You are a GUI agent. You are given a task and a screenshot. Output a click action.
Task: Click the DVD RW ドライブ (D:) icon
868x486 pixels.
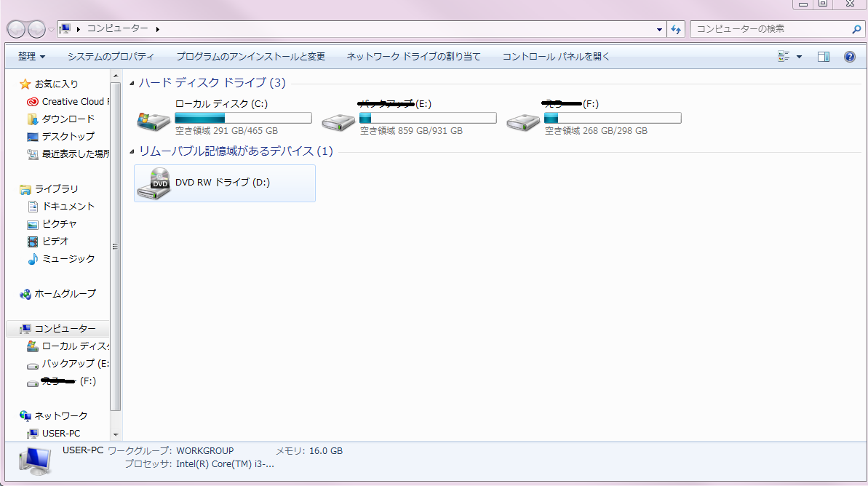[154, 183]
